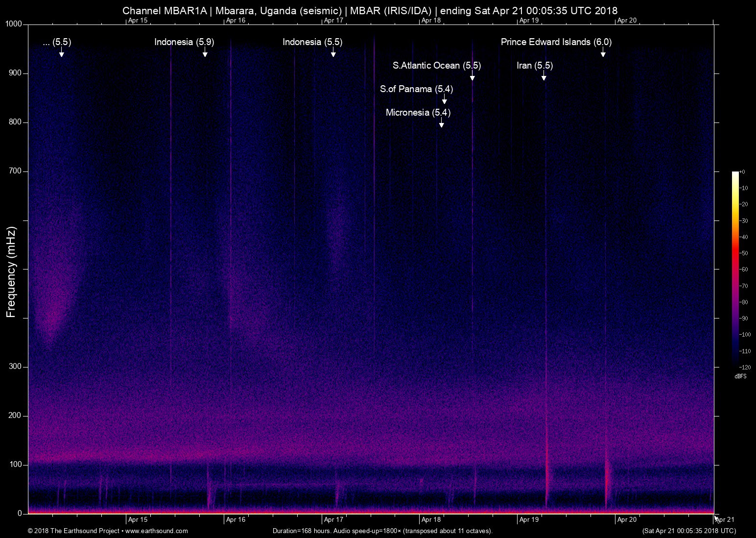Click the Channel MBAR1A chart title
756x538 pixels.
370,10
